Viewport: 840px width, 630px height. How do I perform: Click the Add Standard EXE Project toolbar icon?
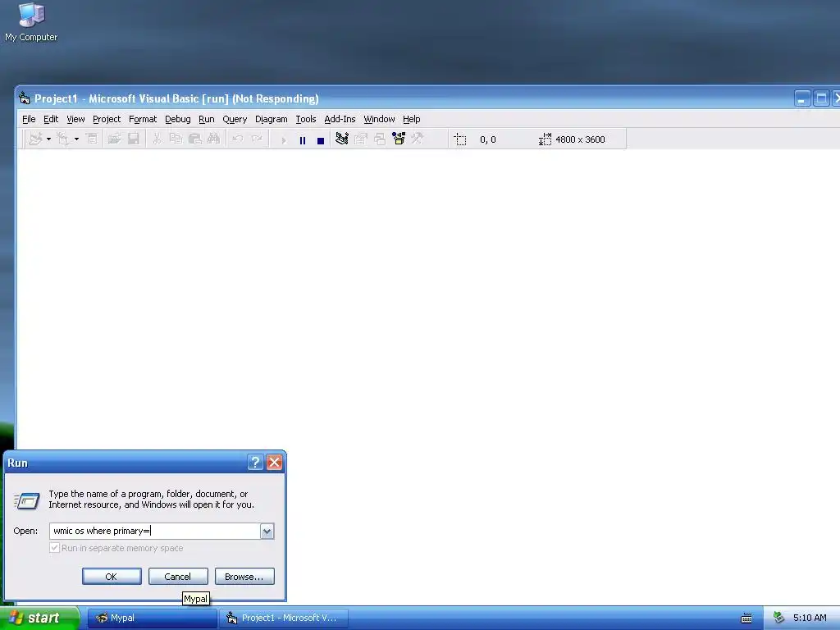[x=35, y=139]
